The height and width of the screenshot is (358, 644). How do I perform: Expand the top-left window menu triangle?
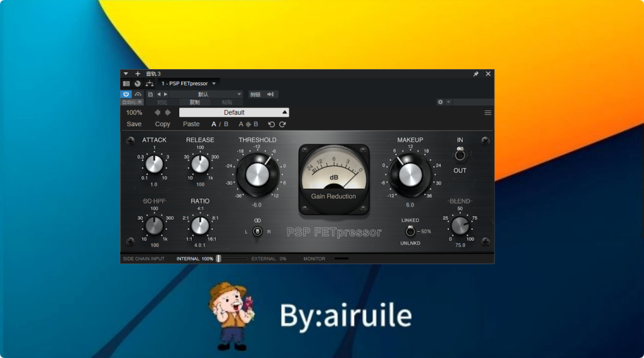(126, 74)
